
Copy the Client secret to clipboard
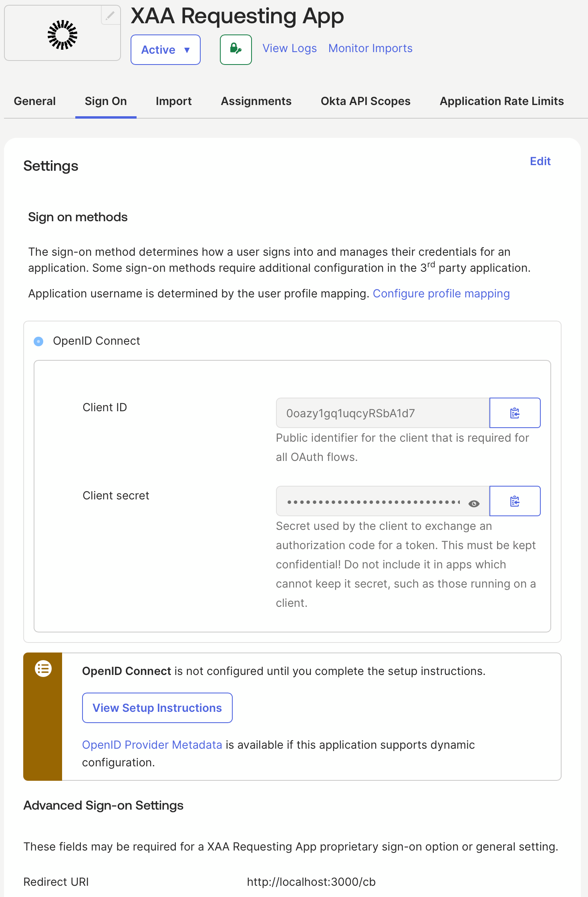point(515,501)
